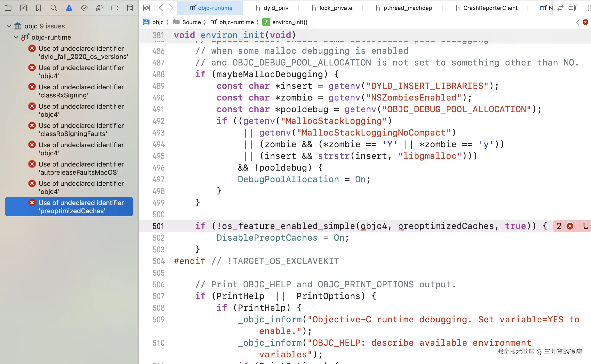
Task: Open the Debug navigator spray icon
Action: [99, 8]
